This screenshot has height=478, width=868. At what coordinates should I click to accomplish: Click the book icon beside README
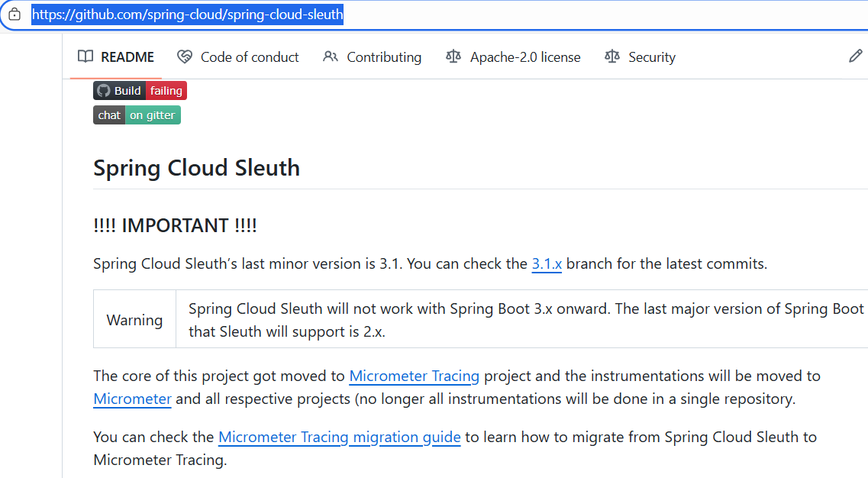(x=86, y=57)
